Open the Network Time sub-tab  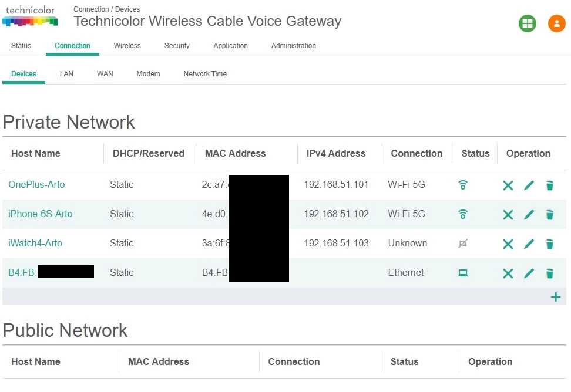pyautogui.click(x=205, y=74)
